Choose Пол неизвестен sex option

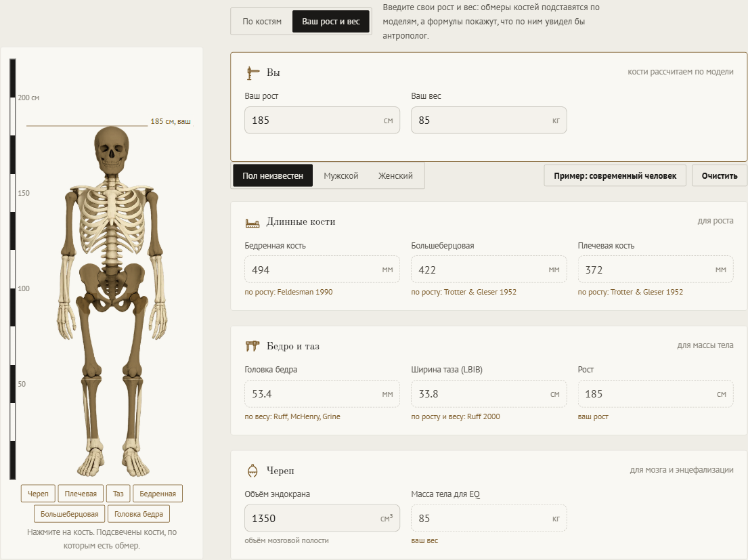273,175
